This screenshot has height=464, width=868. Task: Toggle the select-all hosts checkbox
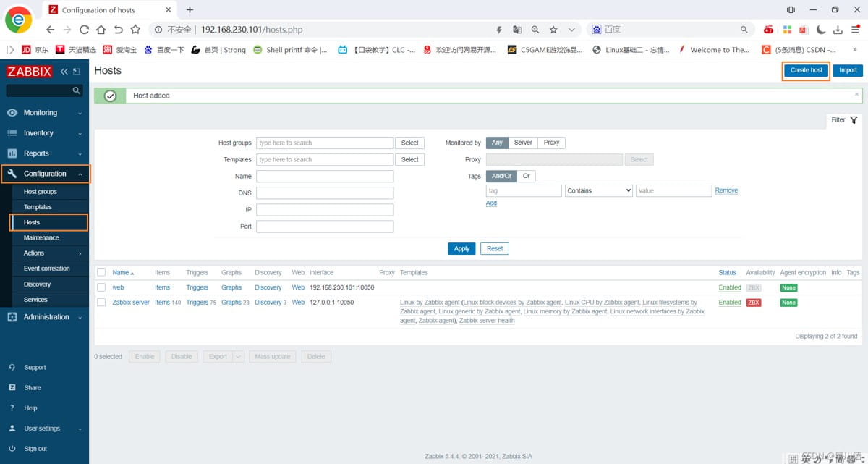(101, 272)
